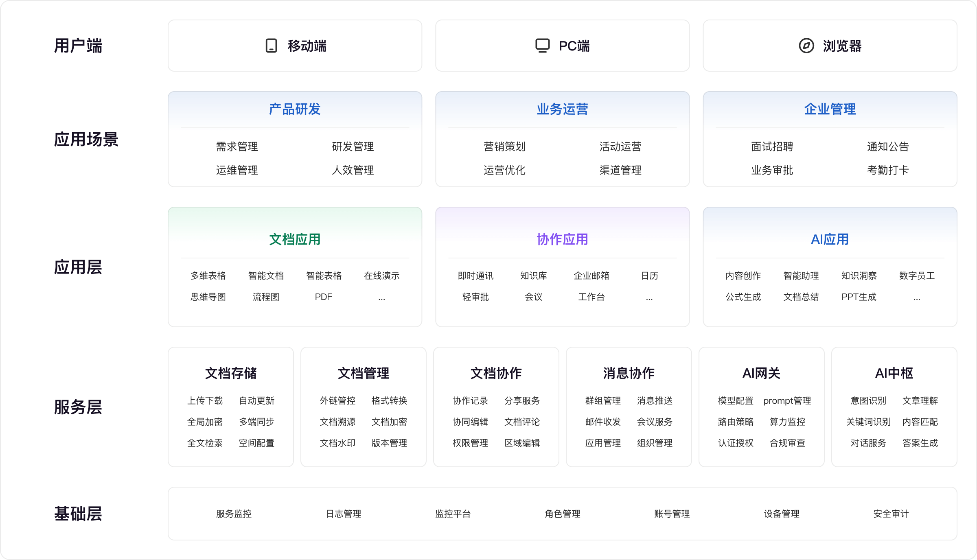Click 需求管理 in 产品研发 card
The height and width of the screenshot is (560, 977).
(x=237, y=147)
